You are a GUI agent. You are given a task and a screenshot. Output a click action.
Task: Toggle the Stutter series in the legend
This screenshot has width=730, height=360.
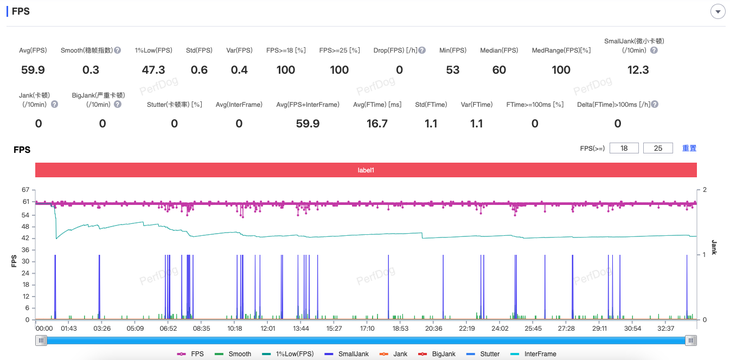pos(482,354)
